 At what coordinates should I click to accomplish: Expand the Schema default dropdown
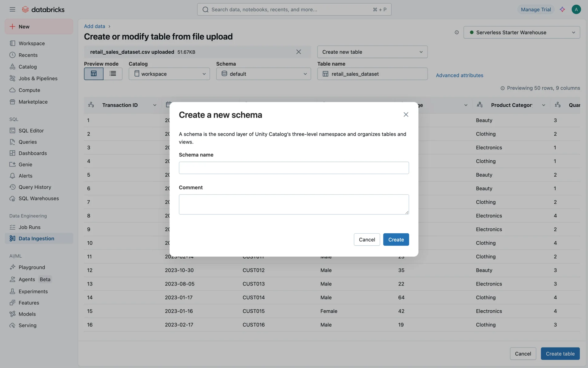263,74
